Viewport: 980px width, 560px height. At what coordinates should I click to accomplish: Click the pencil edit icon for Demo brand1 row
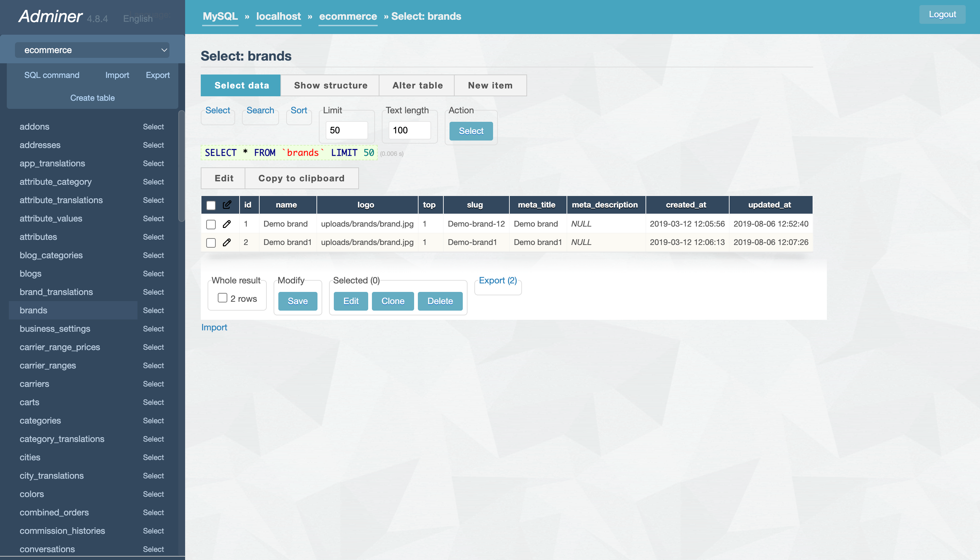point(227,242)
